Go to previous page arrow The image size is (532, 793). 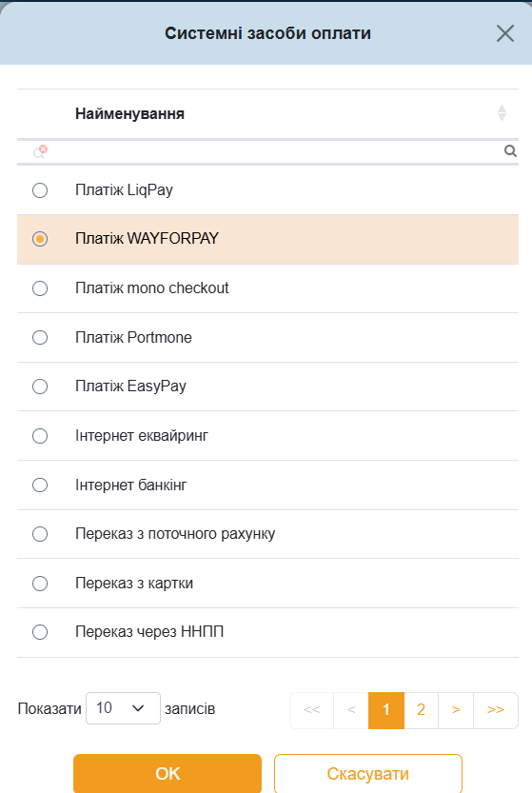click(351, 710)
